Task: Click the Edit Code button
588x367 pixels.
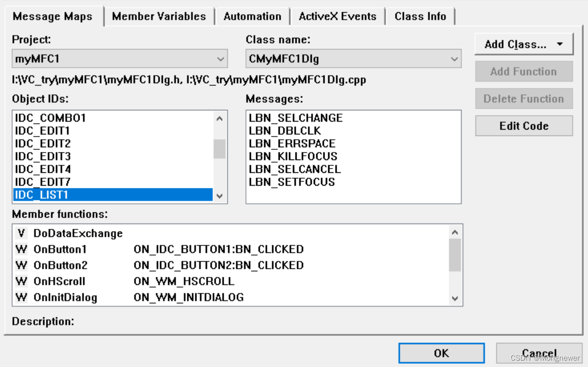Action: (523, 126)
